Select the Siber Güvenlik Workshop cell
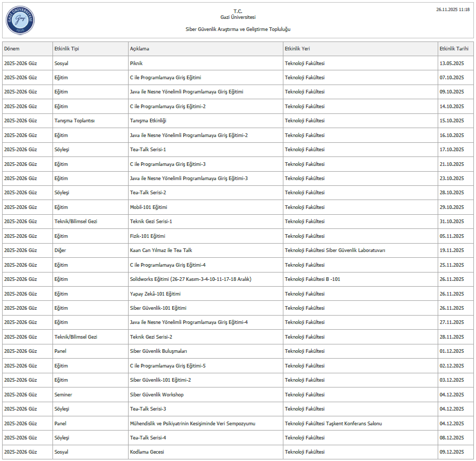Viewport: 476px width, 461px height. coord(157,395)
